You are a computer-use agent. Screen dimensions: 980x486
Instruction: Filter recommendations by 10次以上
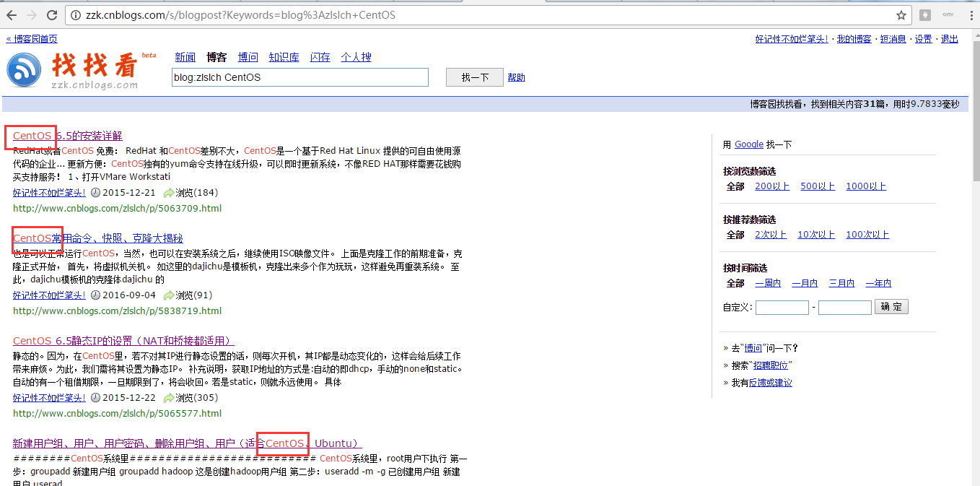pyautogui.click(x=816, y=235)
